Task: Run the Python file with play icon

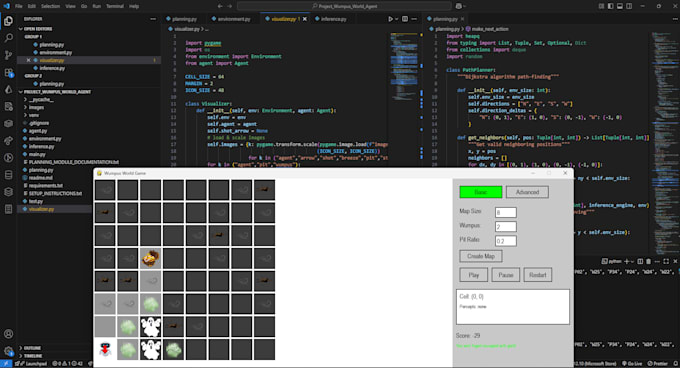Action: click(x=390, y=19)
